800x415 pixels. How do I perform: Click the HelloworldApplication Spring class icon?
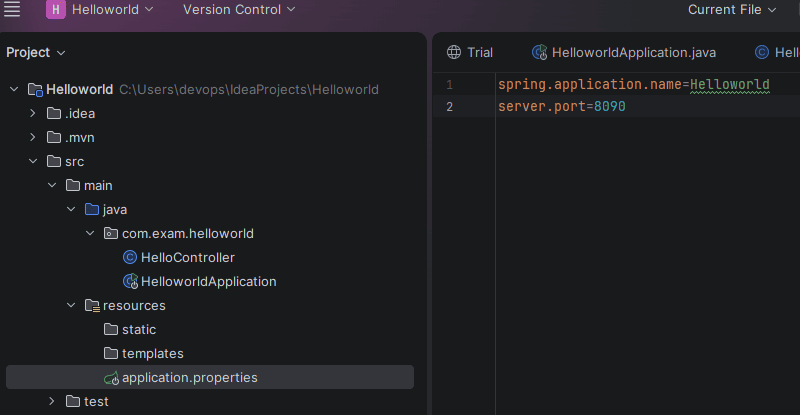130,281
